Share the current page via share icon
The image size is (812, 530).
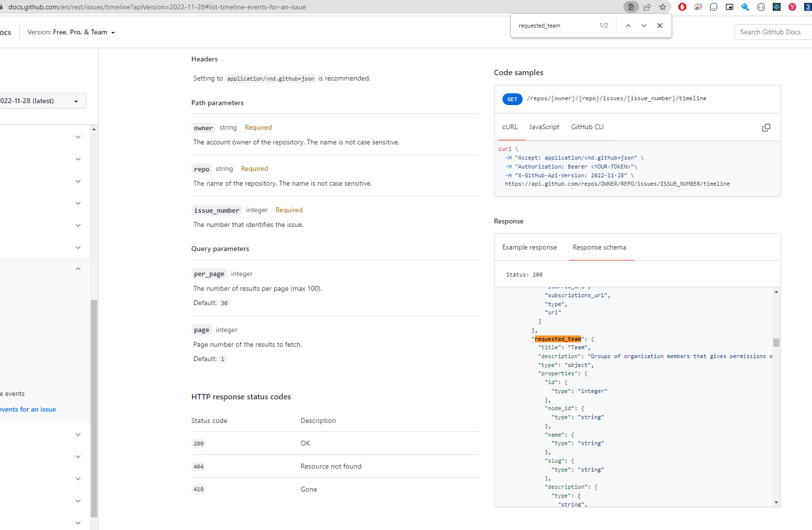click(x=647, y=7)
